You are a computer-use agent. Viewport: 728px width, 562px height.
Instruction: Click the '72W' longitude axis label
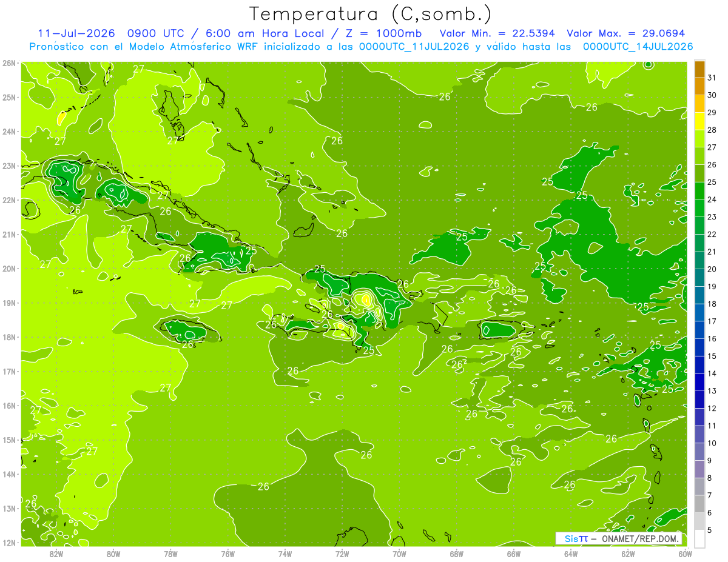(x=342, y=554)
